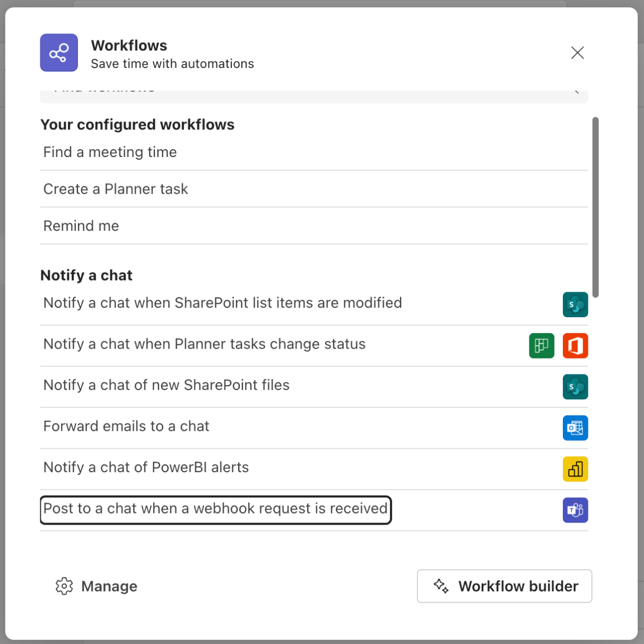Image resolution: width=644 pixels, height=644 pixels.
Task: Choose Notify a chat when Planner tasks change status
Action: [204, 344]
